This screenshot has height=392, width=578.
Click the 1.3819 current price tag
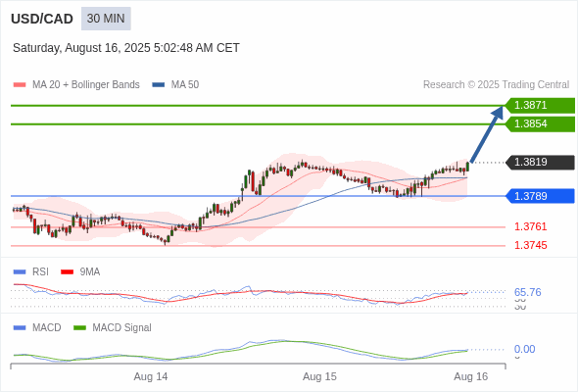pos(540,163)
